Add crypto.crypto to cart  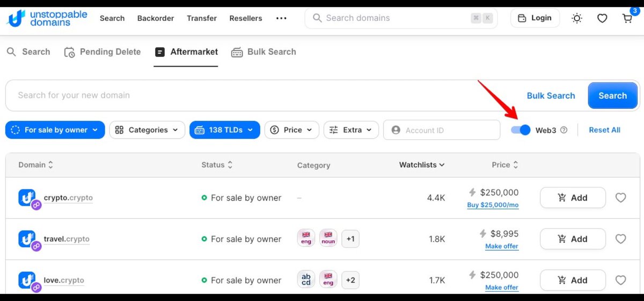(x=573, y=198)
